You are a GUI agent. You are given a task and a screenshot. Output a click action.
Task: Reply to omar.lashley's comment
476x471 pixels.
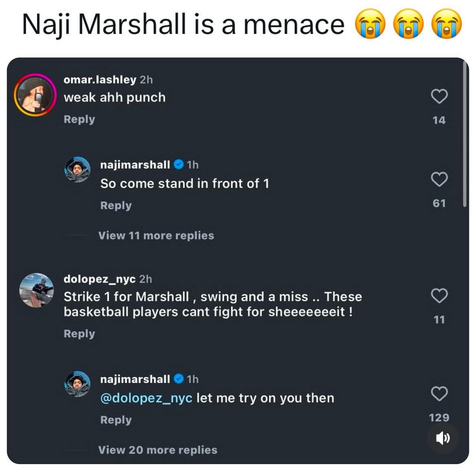tap(79, 119)
